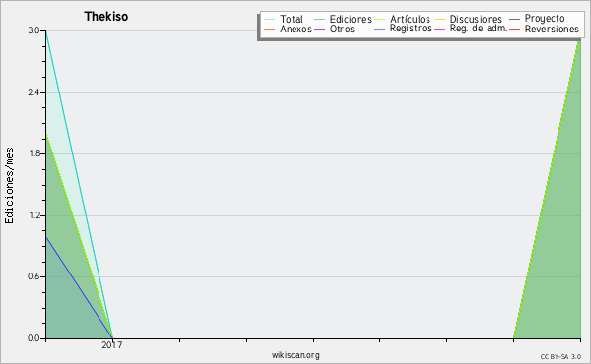Click the chart title Thekiso
This screenshot has height=364, width=591.
(x=106, y=17)
